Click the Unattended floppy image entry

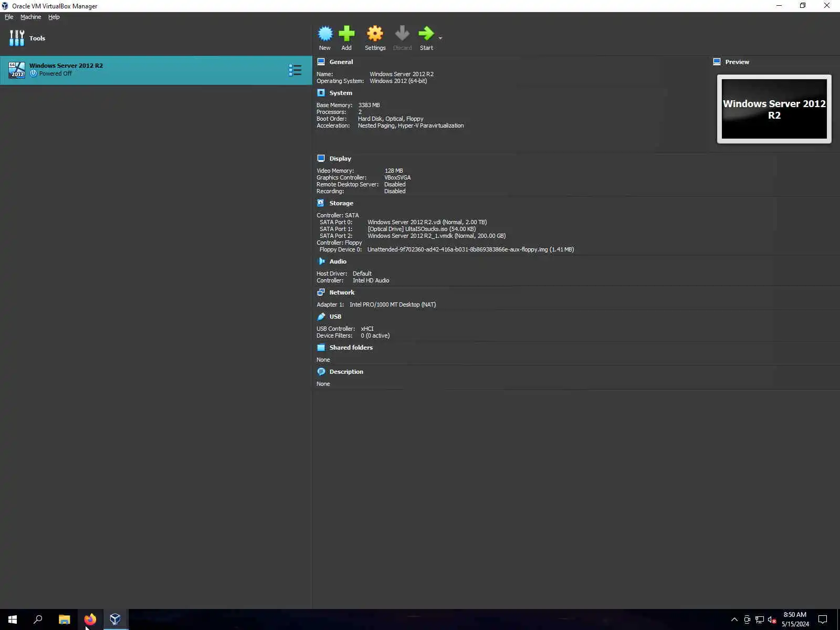(x=470, y=249)
